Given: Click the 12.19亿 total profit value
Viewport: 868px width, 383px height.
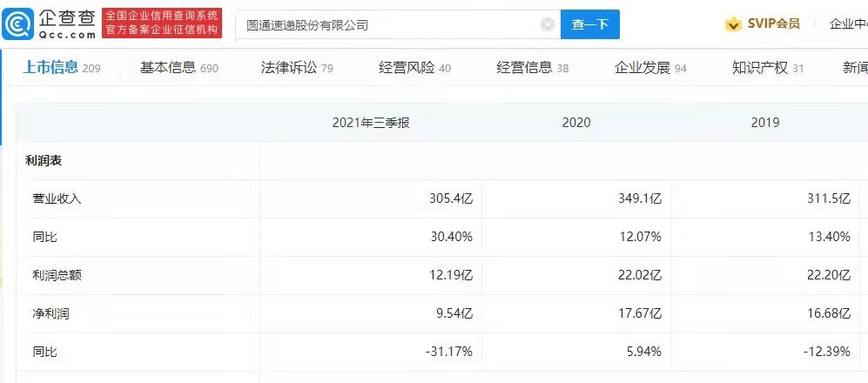Looking at the screenshot, I should pyautogui.click(x=451, y=276).
